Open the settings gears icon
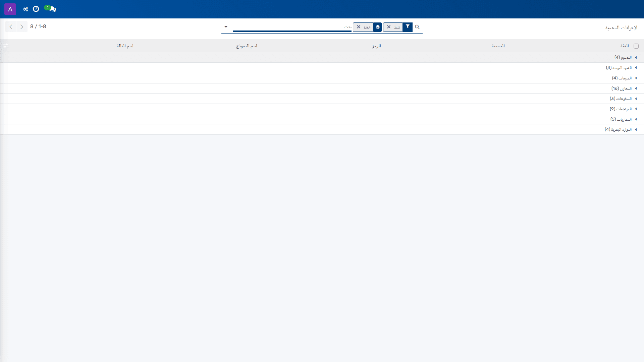Image resolution: width=644 pixels, height=362 pixels. [25, 9]
